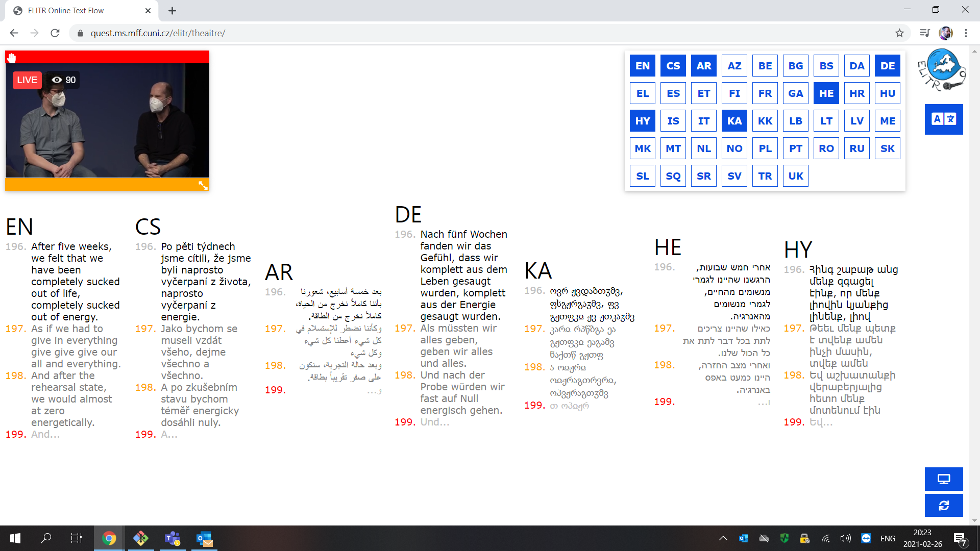Click the LIVE badge on video
Viewport: 980px width, 551px height.
coord(27,80)
